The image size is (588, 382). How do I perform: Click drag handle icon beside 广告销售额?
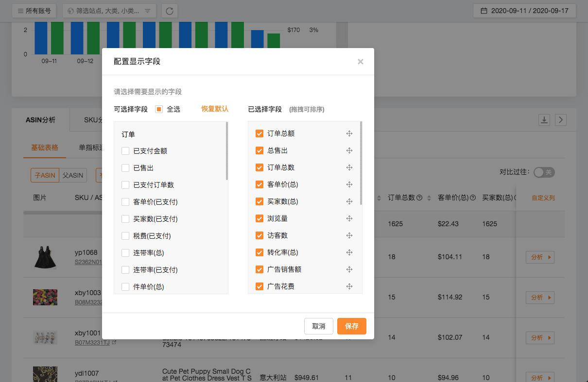[349, 269]
